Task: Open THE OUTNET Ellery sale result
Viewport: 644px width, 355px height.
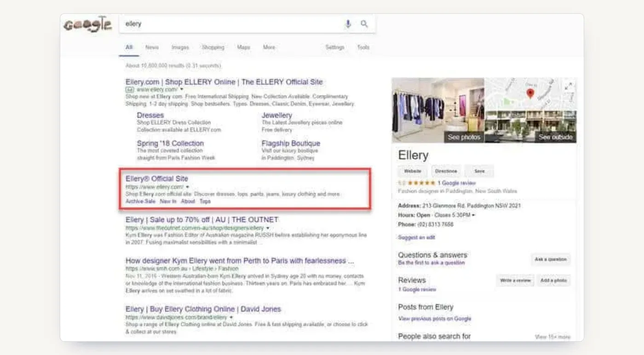Action: click(202, 220)
